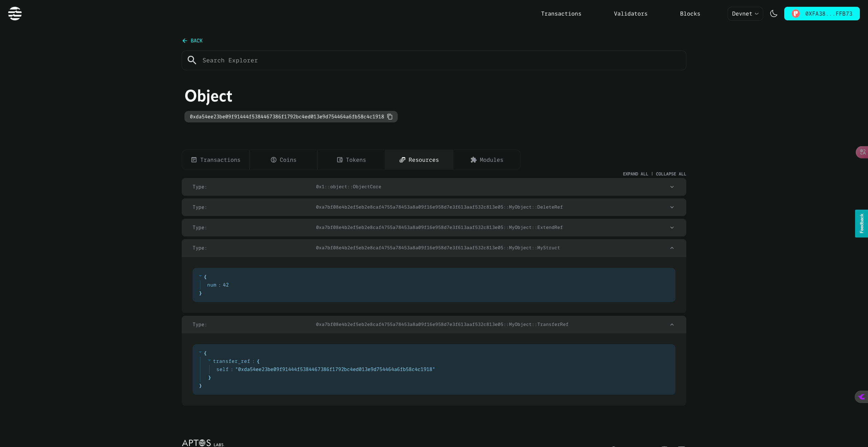Switch to the Transactions tab
This screenshot has width=868, height=447.
(216, 160)
